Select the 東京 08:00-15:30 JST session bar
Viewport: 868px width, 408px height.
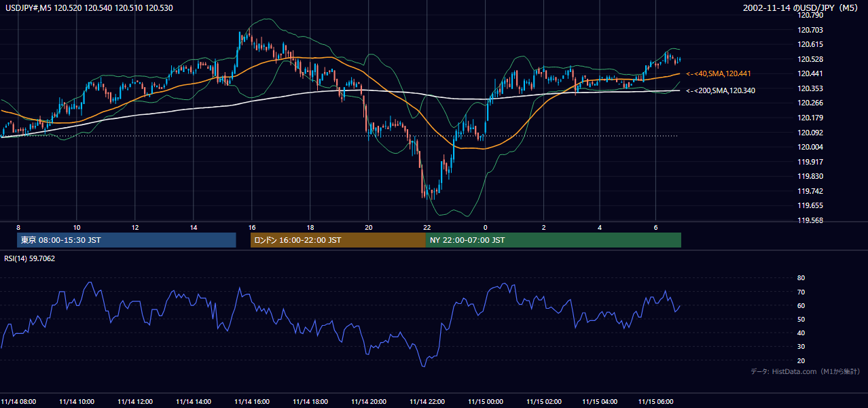[126, 240]
